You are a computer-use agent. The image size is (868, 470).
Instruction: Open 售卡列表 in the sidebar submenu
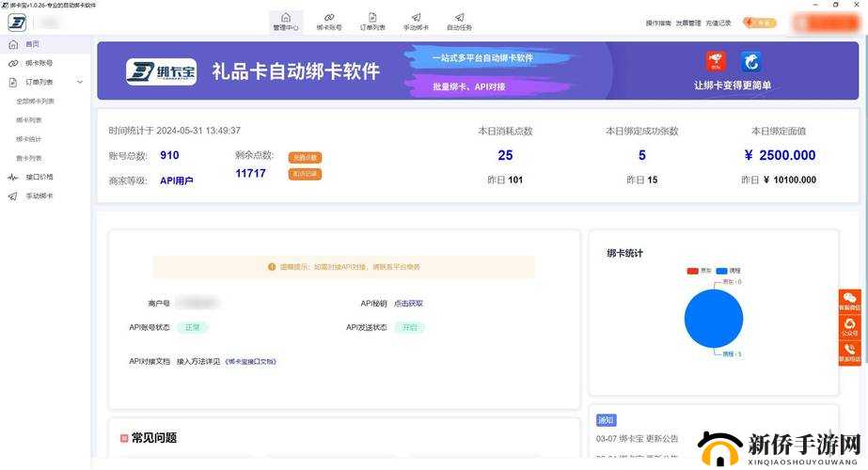[x=29, y=158]
